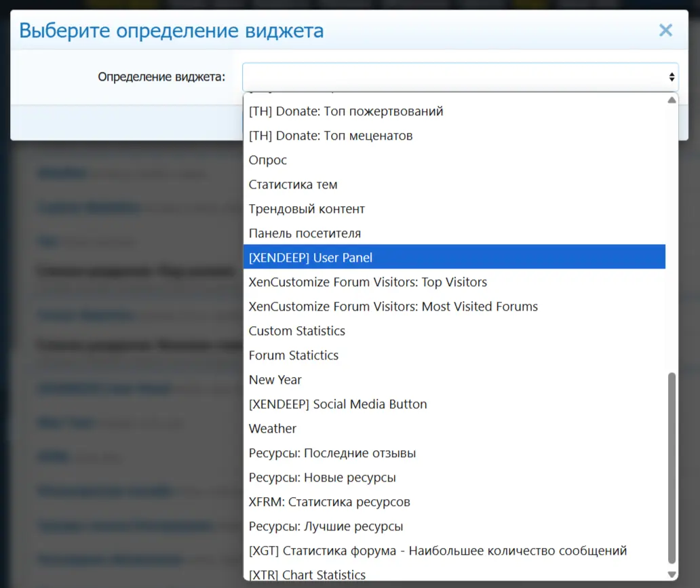700x588 pixels.
Task: Choose "[TH] Donate: Топ пожертвований" from the list
Action: pyautogui.click(x=346, y=111)
